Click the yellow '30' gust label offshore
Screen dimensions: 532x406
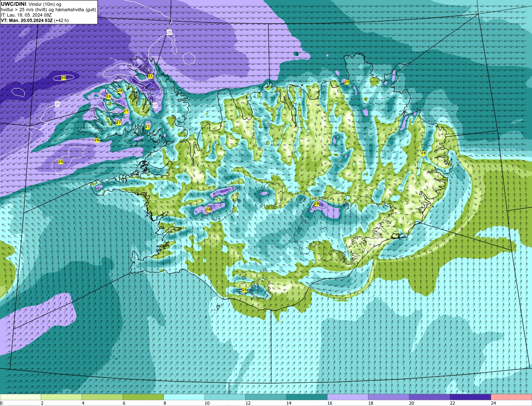64,78
